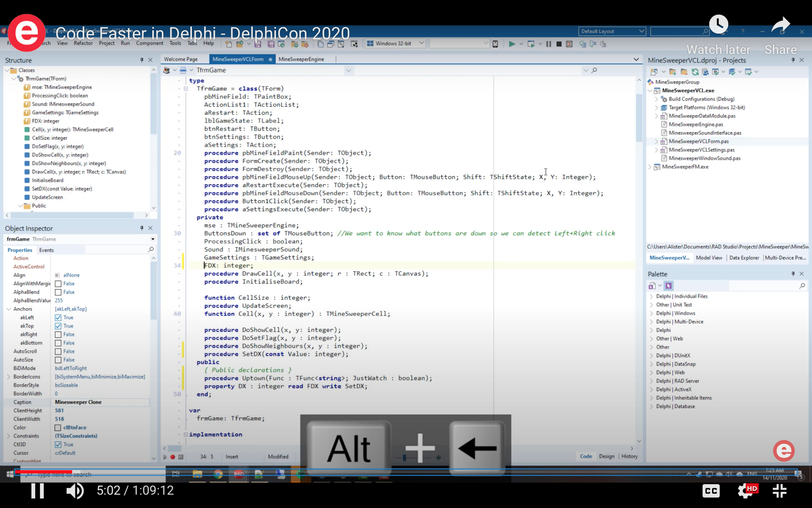The image size is (812, 508).
Task: Click the History link beside Design
Action: tap(629, 456)
